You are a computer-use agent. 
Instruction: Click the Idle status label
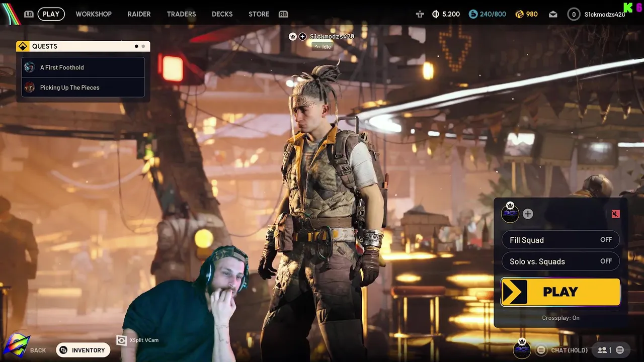[x=323, y=47]
